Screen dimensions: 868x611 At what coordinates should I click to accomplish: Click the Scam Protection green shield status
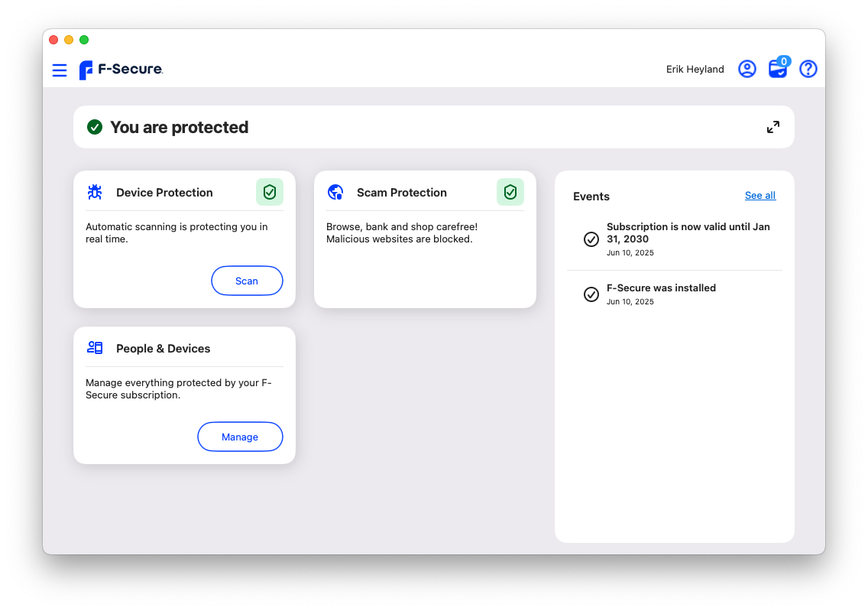click(x=510, y=192)
